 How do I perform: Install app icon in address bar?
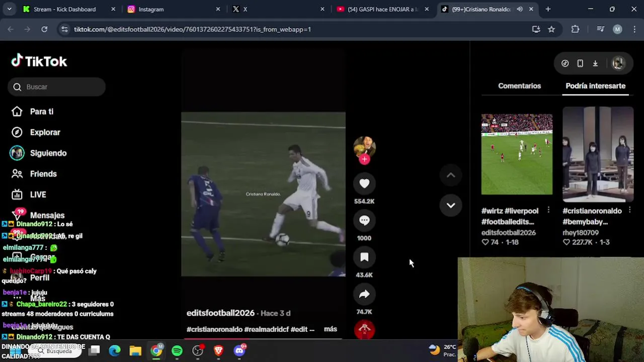pos(536,29)
